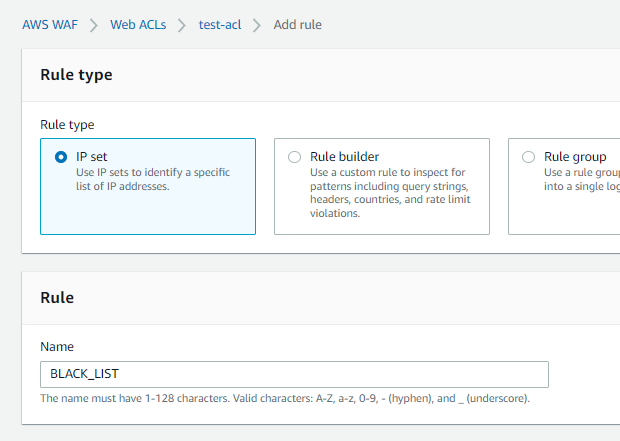Click the Rule group card description
This screenshot has height=441, width=620.
point(580,179)
